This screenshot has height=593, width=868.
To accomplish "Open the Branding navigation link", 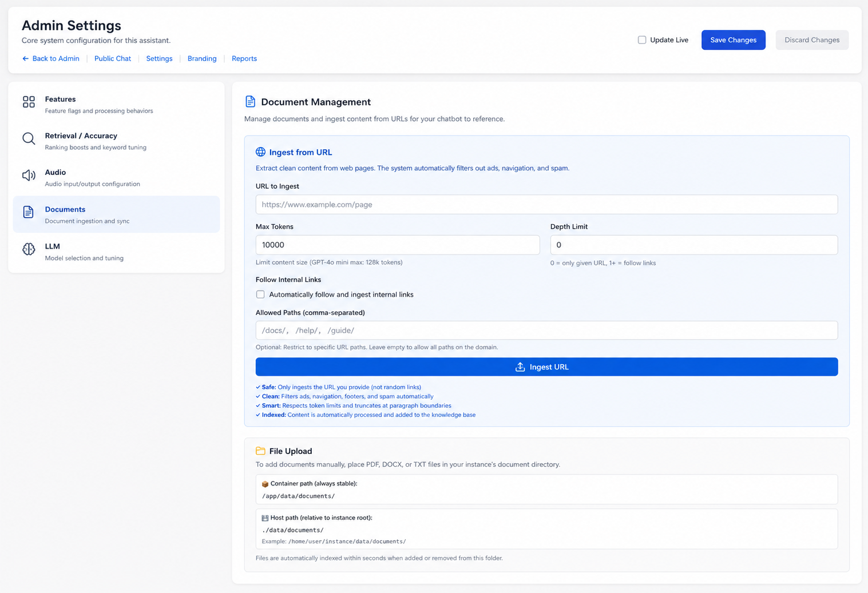I will point(202,58).
